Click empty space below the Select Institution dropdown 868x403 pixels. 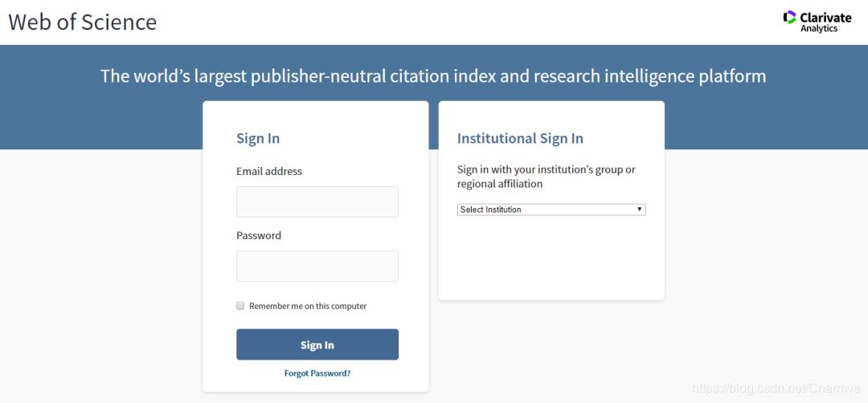[x=551, y=257]
